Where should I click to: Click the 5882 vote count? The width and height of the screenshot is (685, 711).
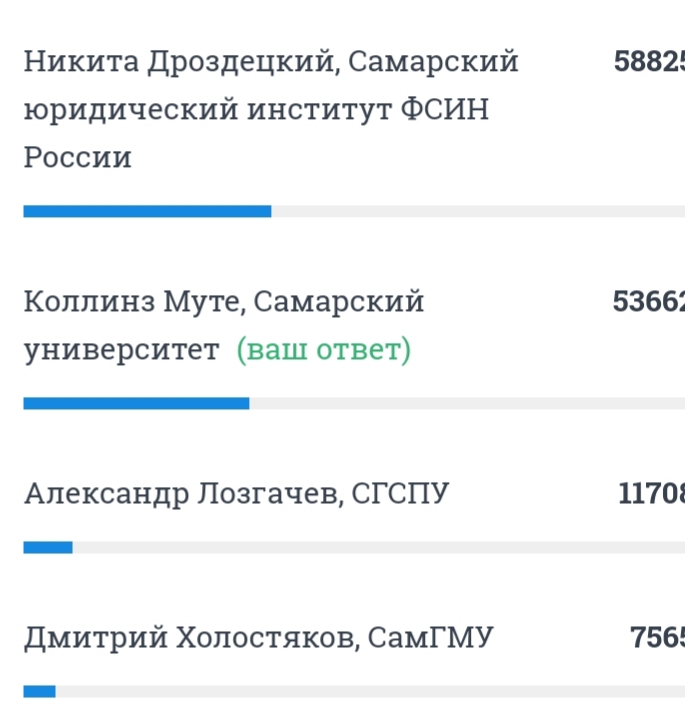coord(650,62)
